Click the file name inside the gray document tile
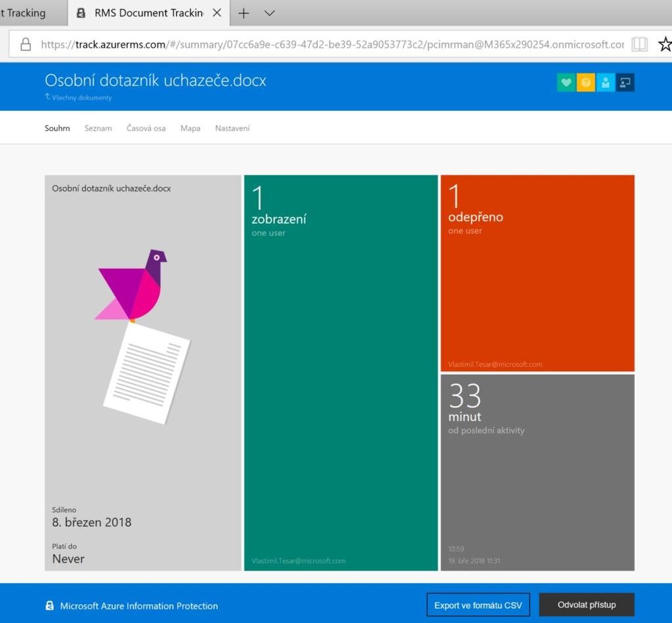This screenshot has width=672, height=623. 112,188
